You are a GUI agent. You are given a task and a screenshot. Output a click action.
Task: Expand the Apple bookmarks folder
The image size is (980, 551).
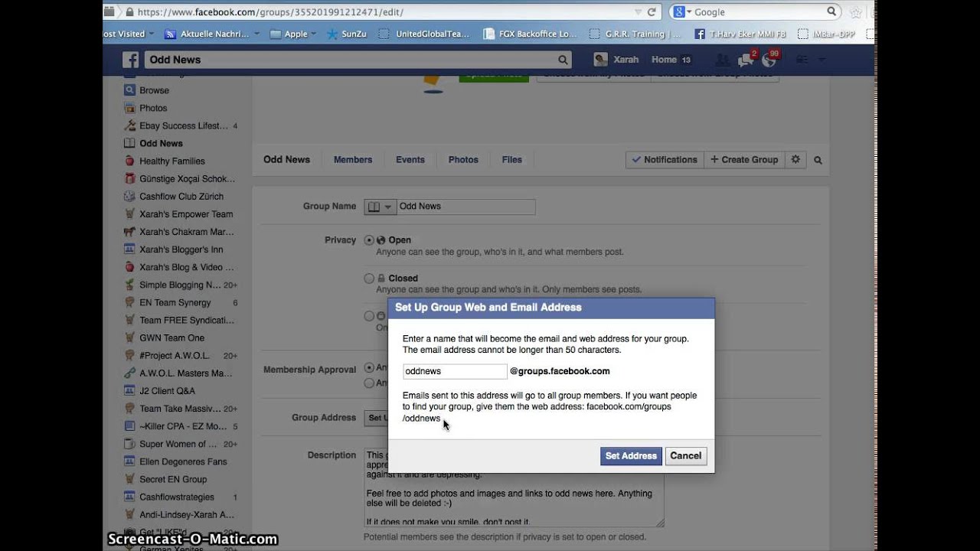tap(293, 34)
